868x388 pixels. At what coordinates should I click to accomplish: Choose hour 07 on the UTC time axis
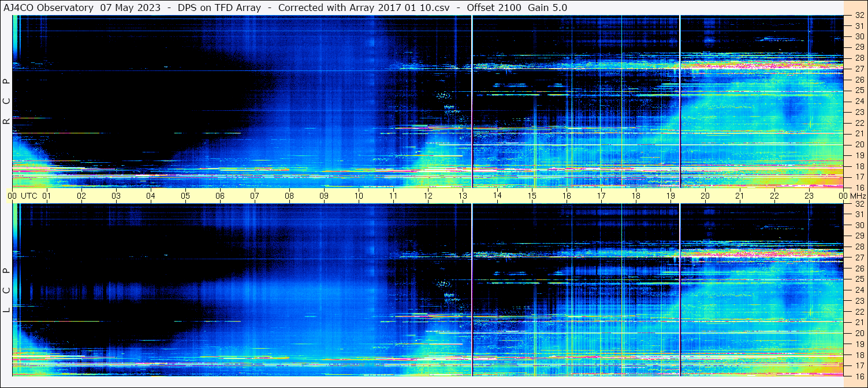[255, 196]
